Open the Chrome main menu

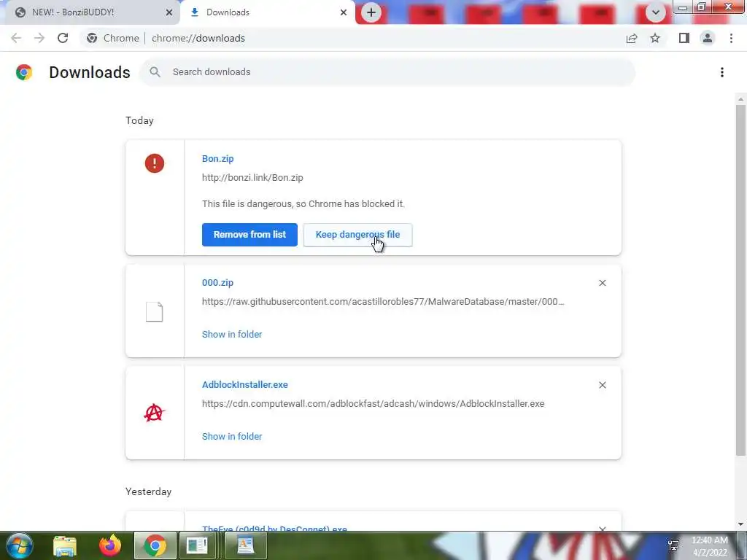[x=731, y=38]
